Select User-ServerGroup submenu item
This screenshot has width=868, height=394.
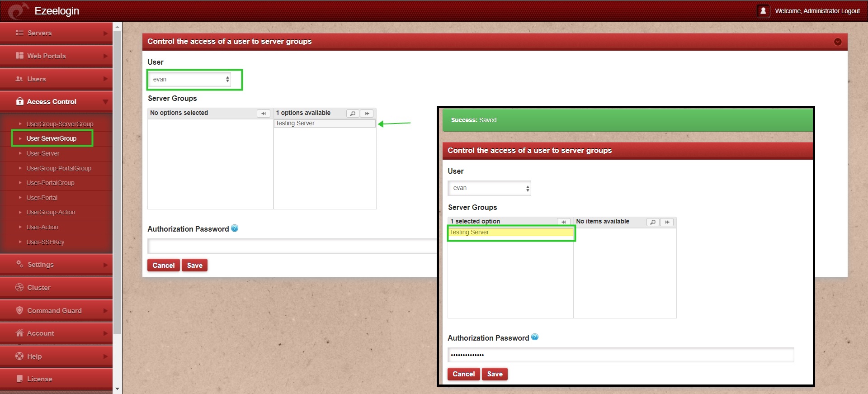coord(52,138)
